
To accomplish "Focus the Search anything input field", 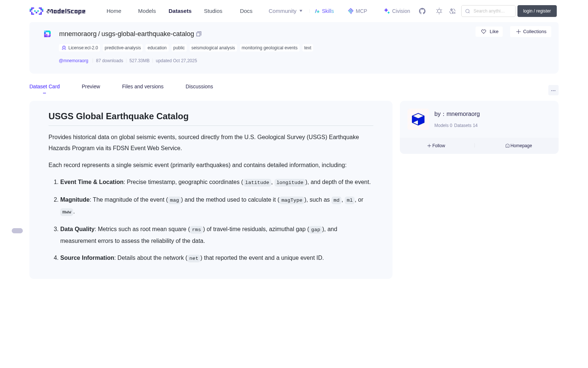I will 488,11.
